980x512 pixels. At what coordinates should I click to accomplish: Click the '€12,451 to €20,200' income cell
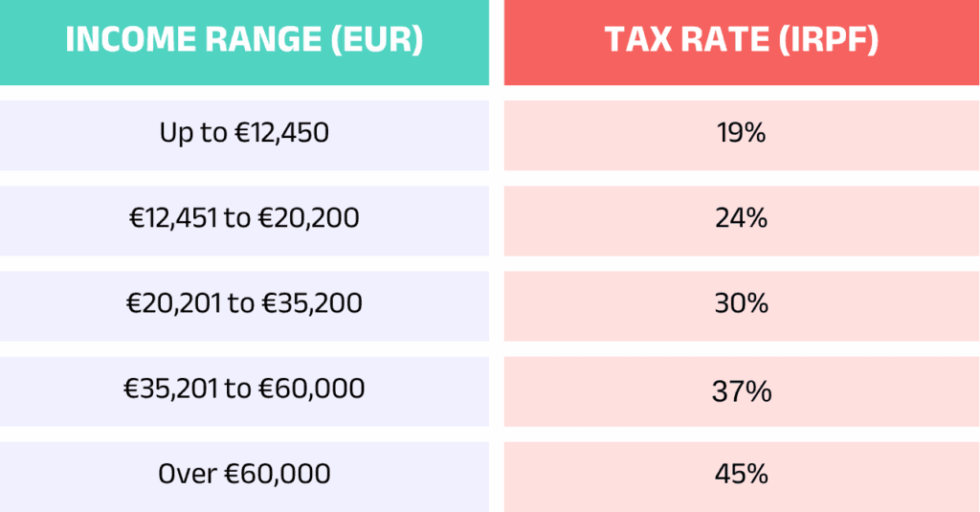244,219
